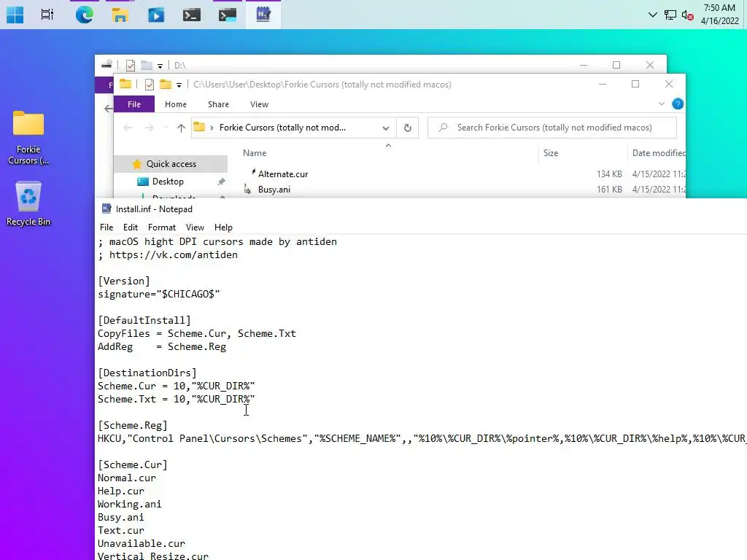
Task: Open D:\ window quick access dropdown arrow
Action: [160, 66]
